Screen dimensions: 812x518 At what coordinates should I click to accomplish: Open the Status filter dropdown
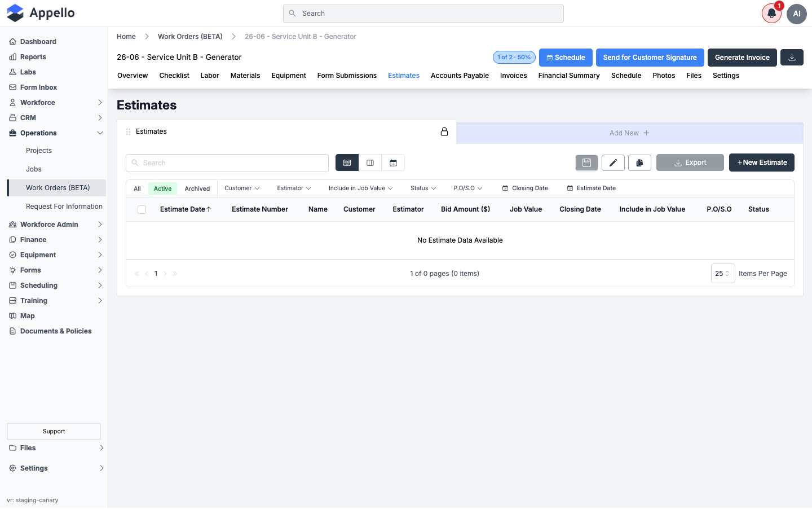(423, 188)
